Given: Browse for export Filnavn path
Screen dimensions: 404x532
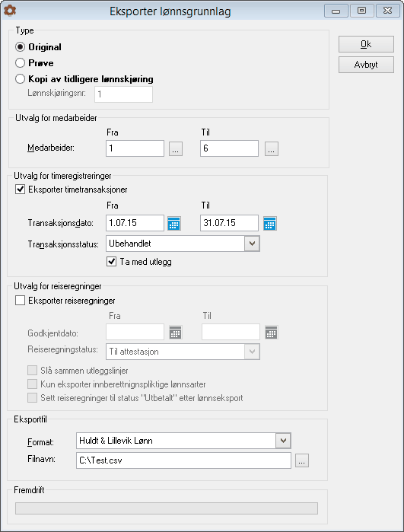Looking at the screenshot, I should [x=302, y=460].
